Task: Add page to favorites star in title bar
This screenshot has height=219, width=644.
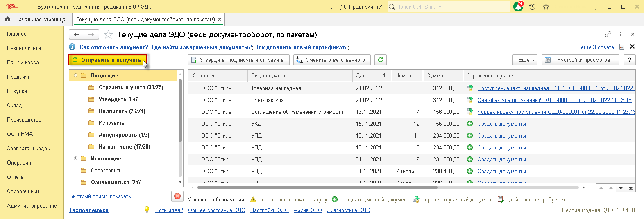Action: (x=546, y=7)
